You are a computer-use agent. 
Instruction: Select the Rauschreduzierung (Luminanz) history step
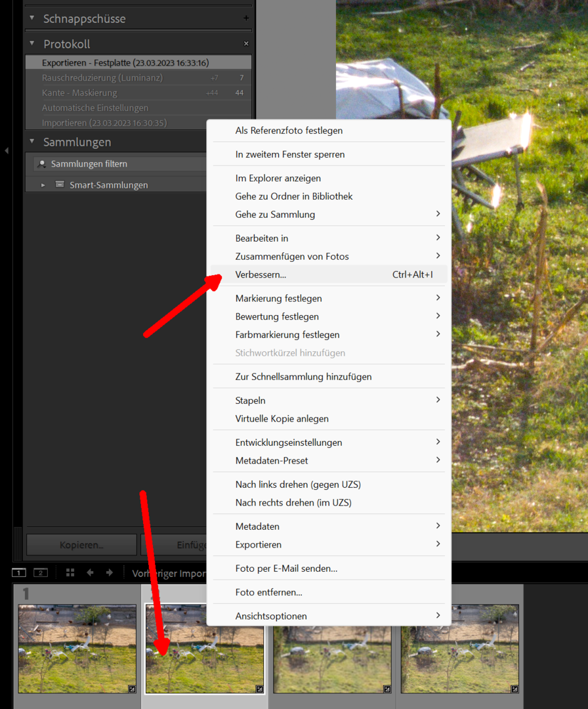[x=102, y=77]
